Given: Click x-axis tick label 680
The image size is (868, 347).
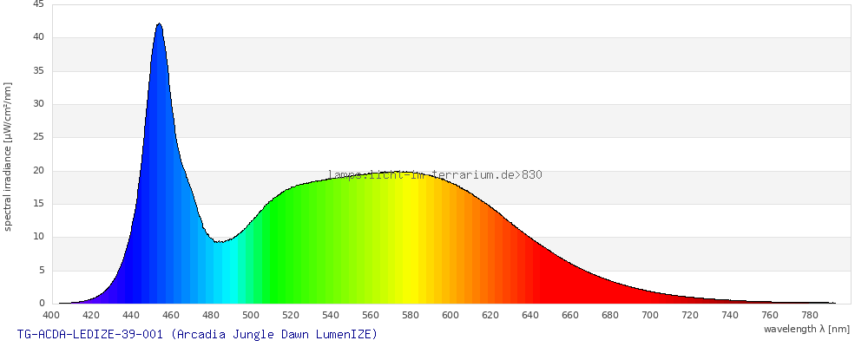Looking at the screenshot, I should click(x=610, y=316).
